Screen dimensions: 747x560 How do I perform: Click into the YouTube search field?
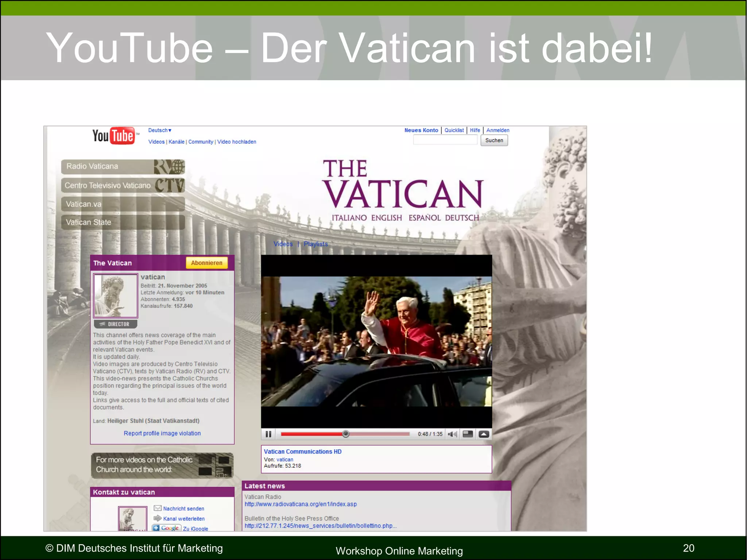(x=445, y=140)
